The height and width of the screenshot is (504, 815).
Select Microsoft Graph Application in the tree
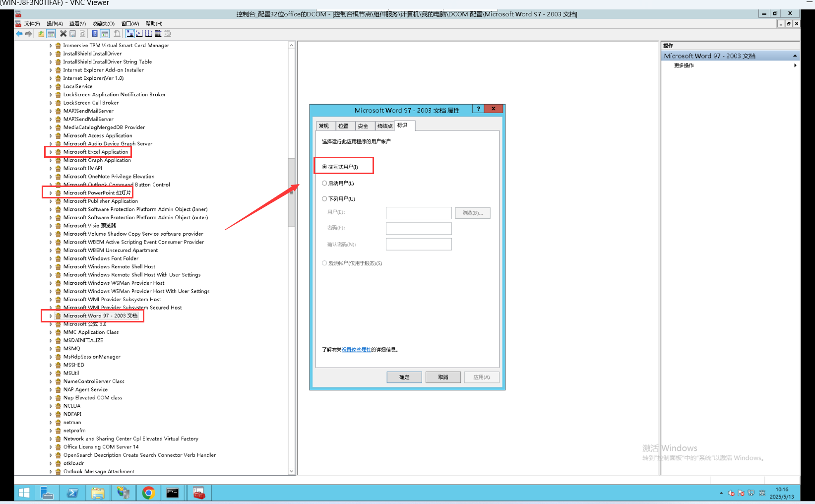click(x=97, y=160)
